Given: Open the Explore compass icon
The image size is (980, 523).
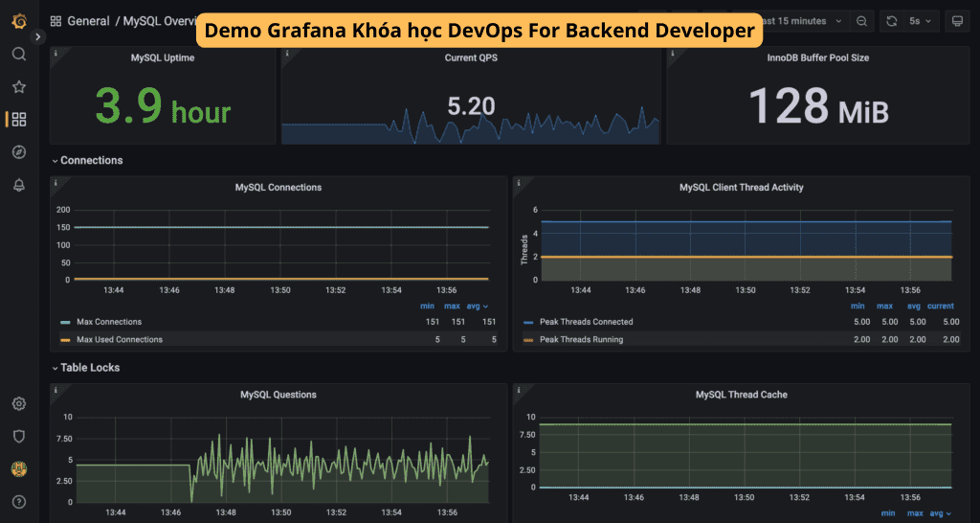Looking at the screenshot, I should click(x=19, y=152).
